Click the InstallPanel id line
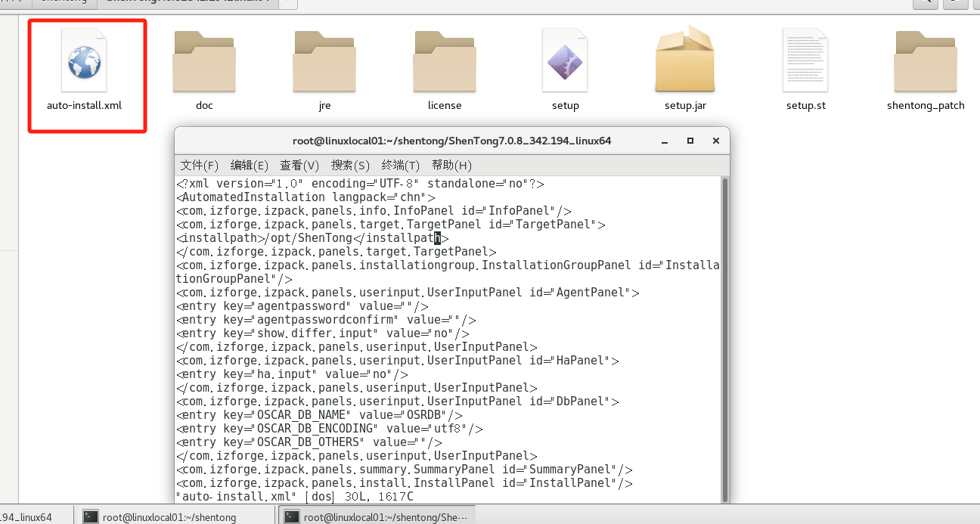Image resolution: width=980 pixels, height=524 pixels. tap(405, 483)
